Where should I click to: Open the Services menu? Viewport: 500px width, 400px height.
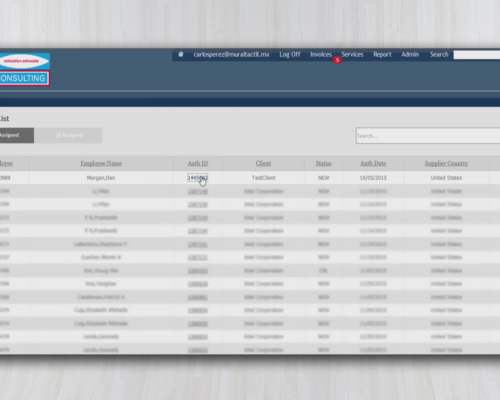tap(352, 54)
